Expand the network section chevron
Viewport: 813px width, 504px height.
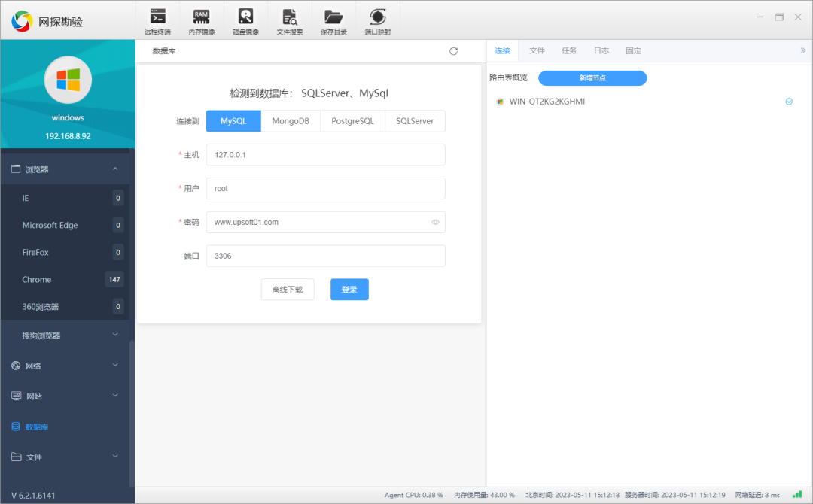point(115,365)
